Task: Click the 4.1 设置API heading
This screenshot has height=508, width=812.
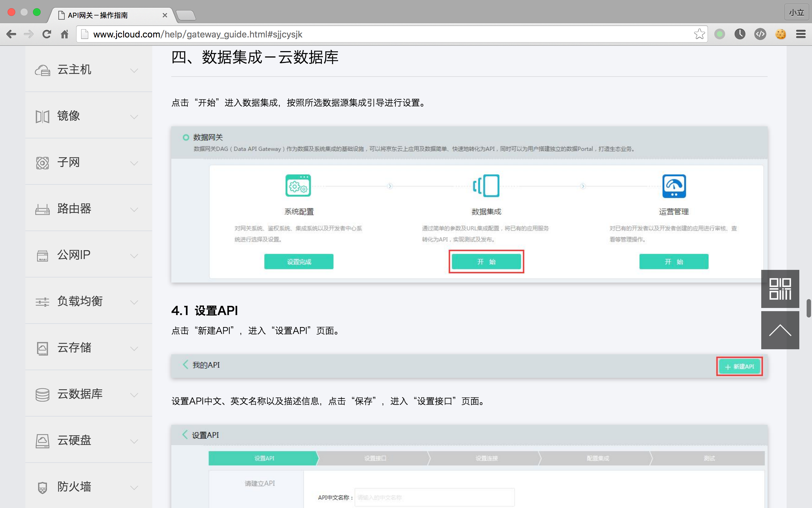Action: pos(204,311)
